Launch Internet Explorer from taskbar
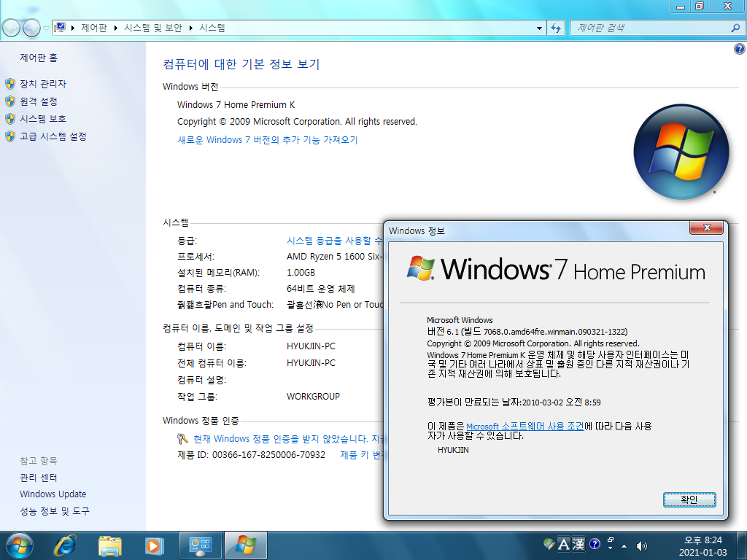Screen dimensions: 747x560 pos(65,545)
